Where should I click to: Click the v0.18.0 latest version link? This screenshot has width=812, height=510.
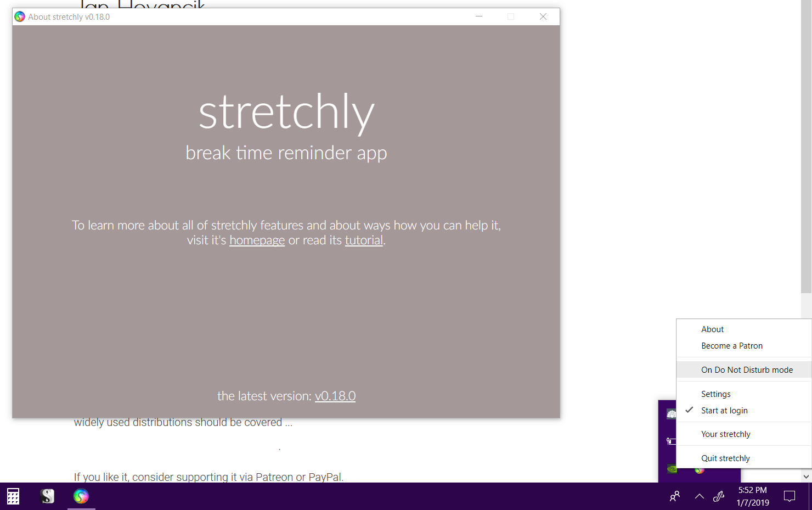tap(335, 396)
